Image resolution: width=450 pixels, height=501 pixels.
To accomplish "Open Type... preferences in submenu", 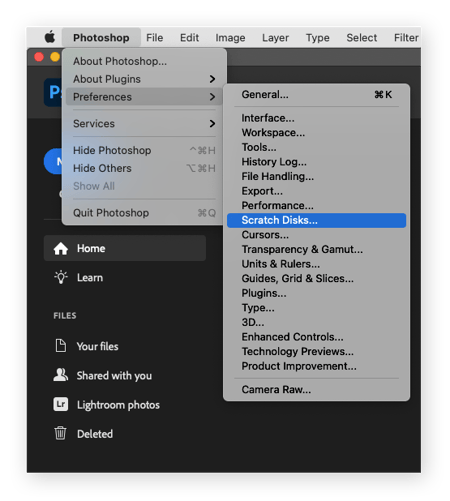I will click(316, 308).
